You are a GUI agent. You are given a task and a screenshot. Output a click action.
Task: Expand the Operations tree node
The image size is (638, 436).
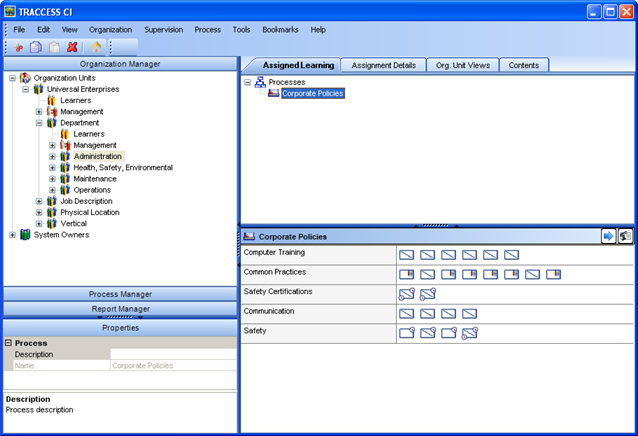point(52,190)
